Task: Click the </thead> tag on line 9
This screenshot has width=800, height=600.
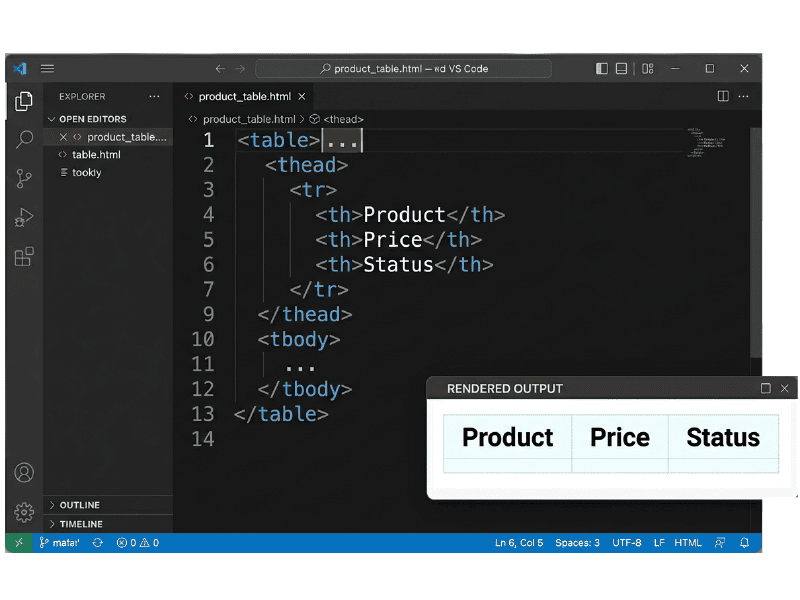Action: point(305,315)
